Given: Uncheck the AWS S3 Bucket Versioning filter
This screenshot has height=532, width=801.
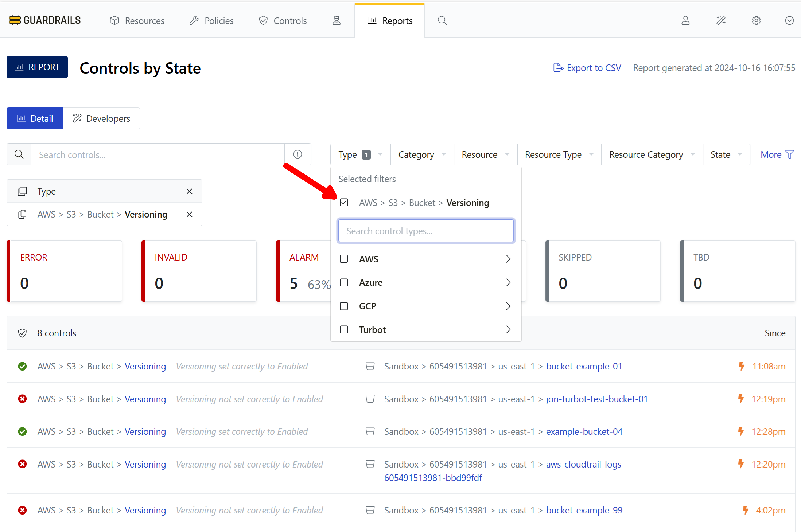Looking at the screenshot, I should click(x=344, y=203).
